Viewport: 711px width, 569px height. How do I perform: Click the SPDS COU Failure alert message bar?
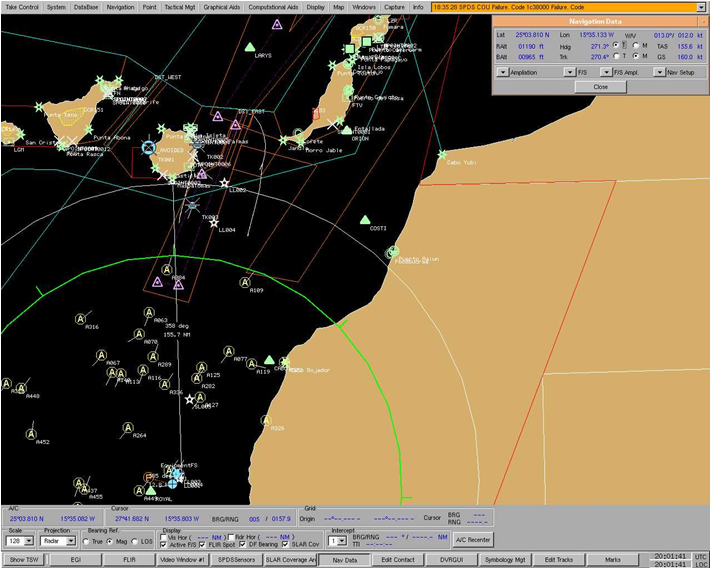pyautogui.click(x=564, y=7)
